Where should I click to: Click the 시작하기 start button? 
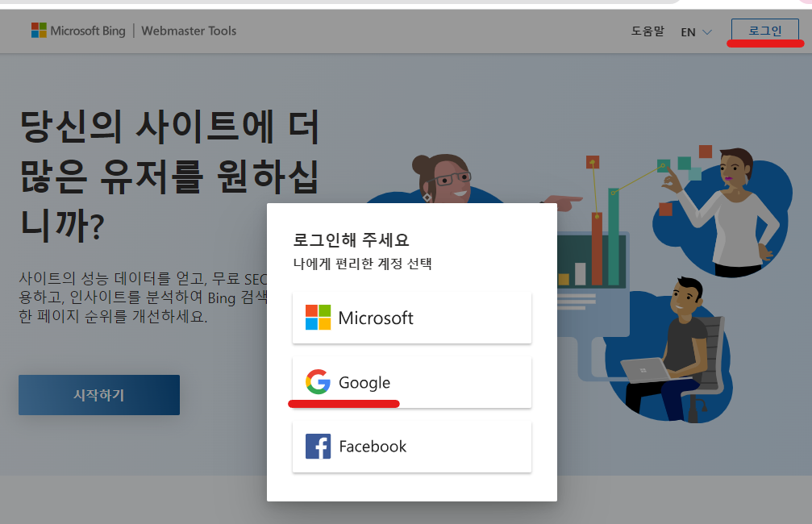pos(99,395)
